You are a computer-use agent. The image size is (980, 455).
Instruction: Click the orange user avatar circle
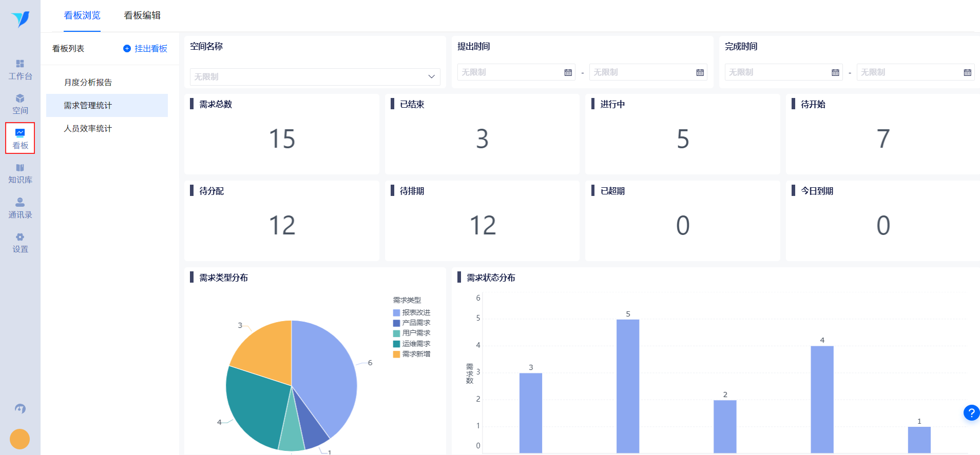click(20, 439)
